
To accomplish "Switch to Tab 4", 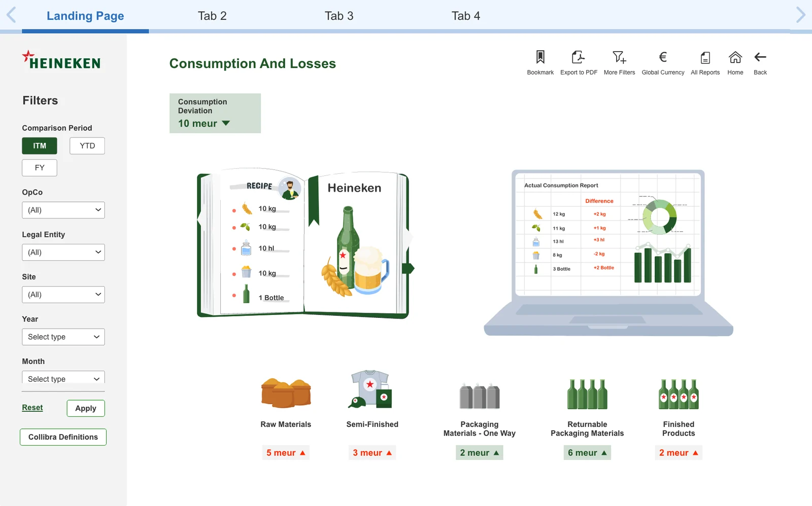I will 466,16.
